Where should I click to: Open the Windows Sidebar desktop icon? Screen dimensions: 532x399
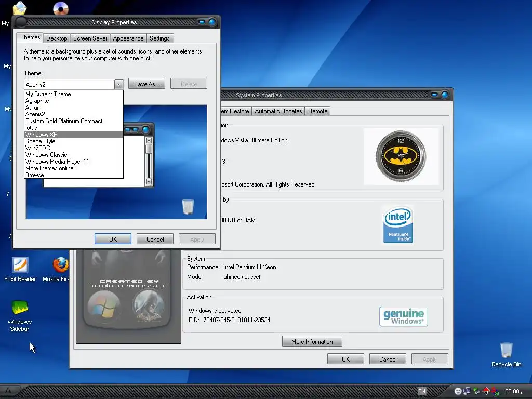coord(20,316)
